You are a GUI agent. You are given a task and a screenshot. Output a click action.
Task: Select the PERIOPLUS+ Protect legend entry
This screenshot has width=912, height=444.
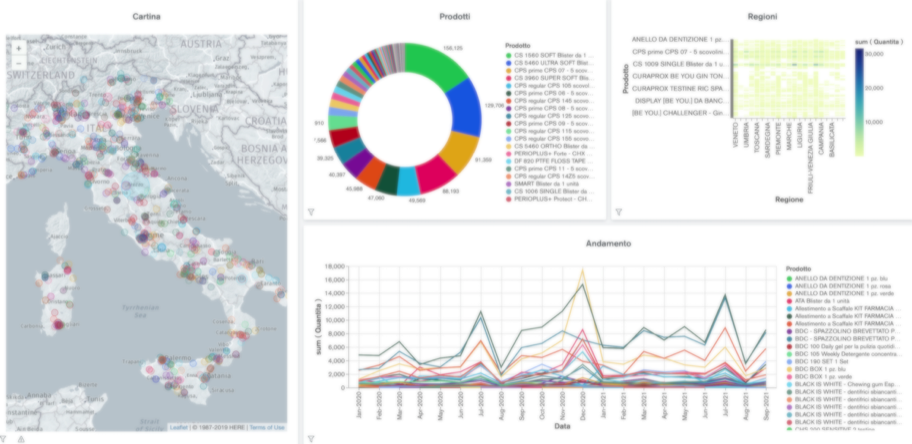coord(550,198)
